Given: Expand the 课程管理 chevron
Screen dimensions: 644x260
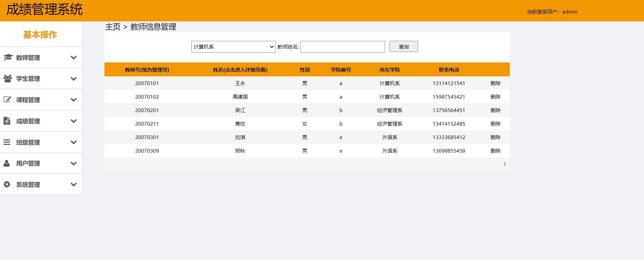Looking at the screenshot, I should (x=74, y=100).
